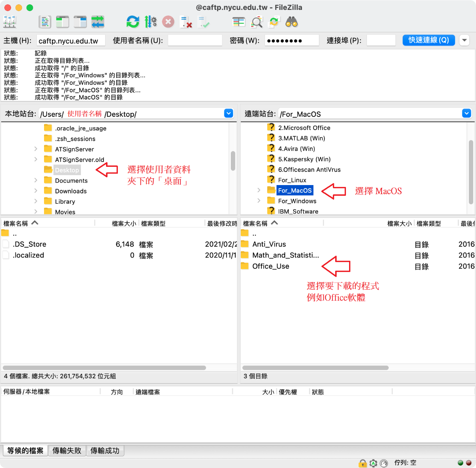Open the Site Manager icon
This screenshot has width=476, height=468.
[10, 22]
